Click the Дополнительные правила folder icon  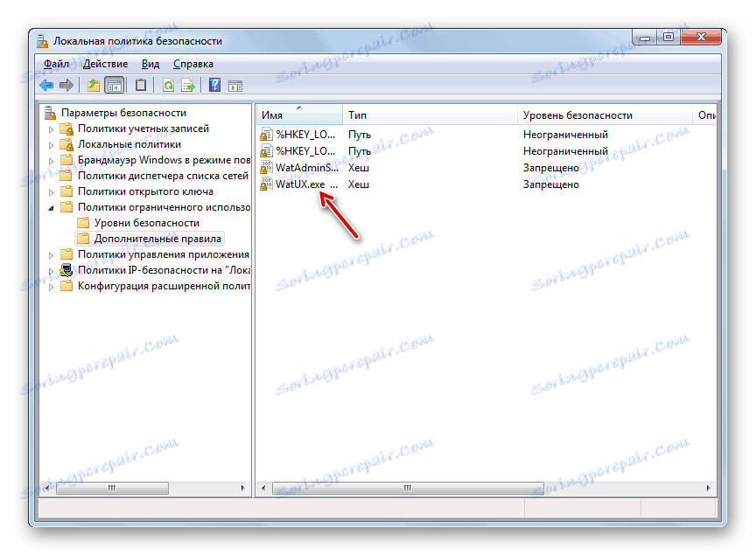pyautogui.click(x=83, y=239)
